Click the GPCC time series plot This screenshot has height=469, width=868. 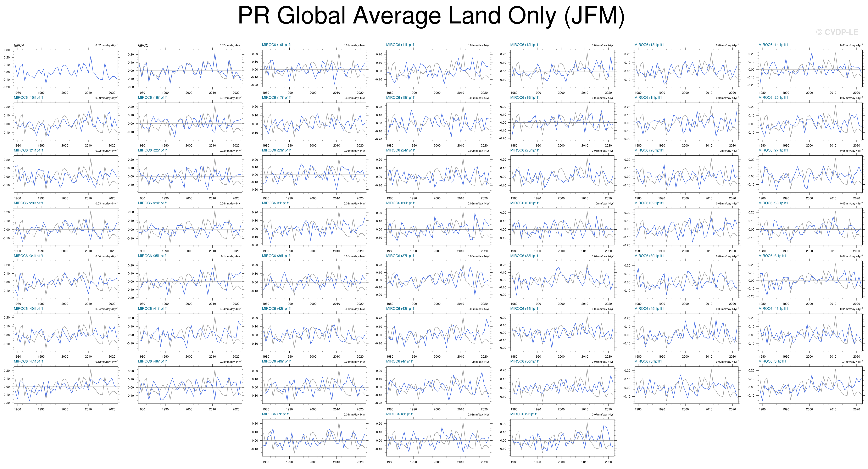tap(190, 68)
